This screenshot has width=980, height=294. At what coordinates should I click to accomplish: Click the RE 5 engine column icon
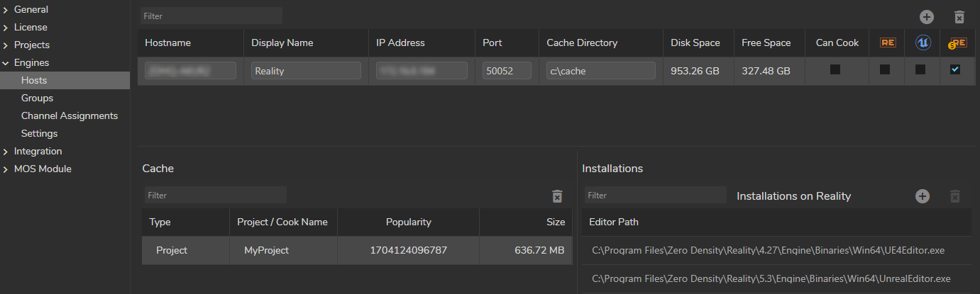957,43
